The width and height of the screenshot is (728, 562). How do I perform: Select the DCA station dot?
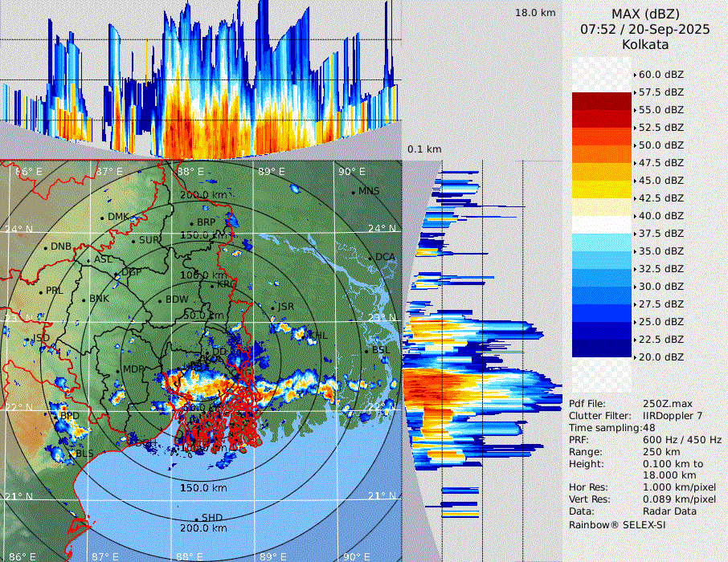coord(371,258)
